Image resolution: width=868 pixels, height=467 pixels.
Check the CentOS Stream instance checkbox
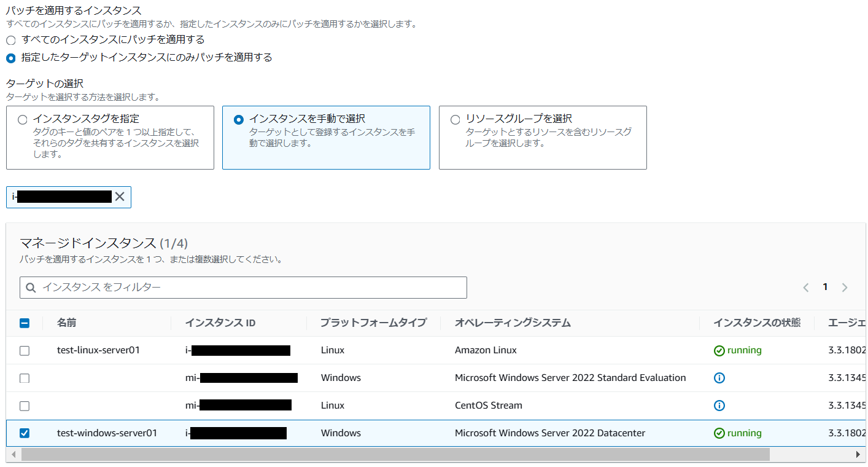25,406
